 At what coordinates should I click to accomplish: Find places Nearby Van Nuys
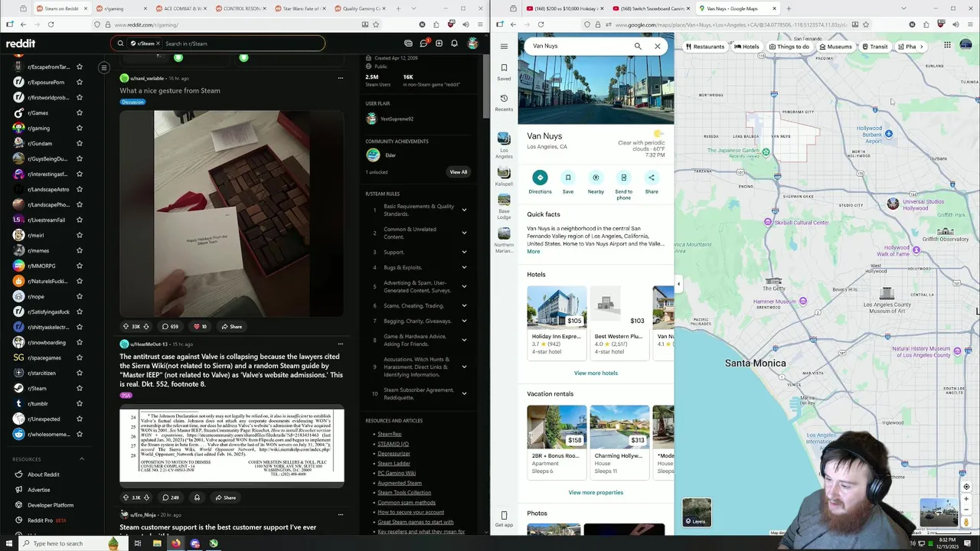coord(596,182)
